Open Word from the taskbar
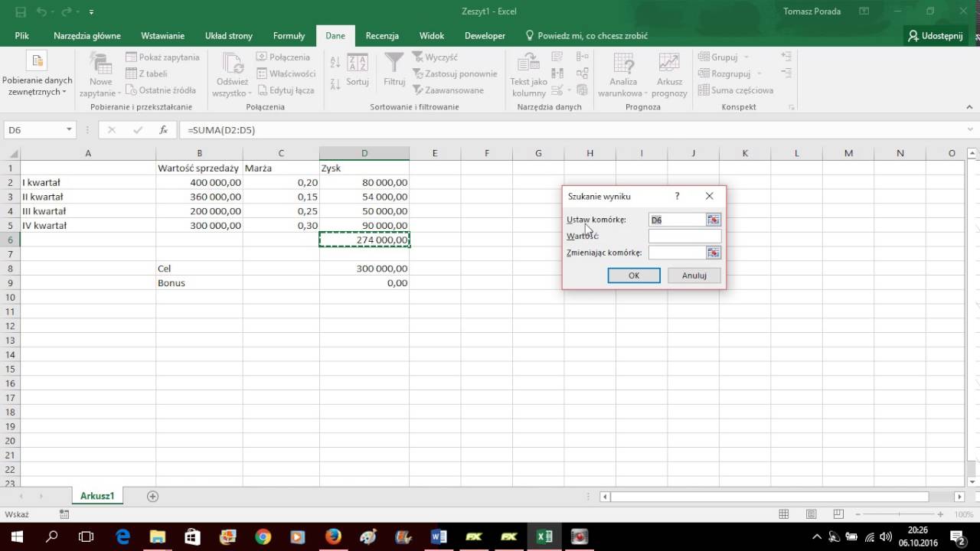Viewport: 980px width, 551px height. click(x=439, y=536)
